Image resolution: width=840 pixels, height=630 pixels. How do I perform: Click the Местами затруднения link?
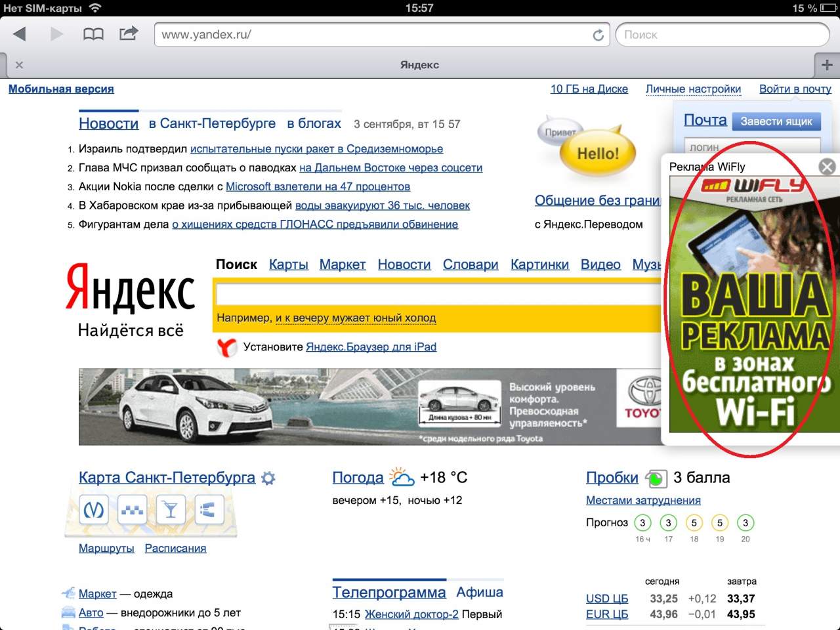pos(643,501)
